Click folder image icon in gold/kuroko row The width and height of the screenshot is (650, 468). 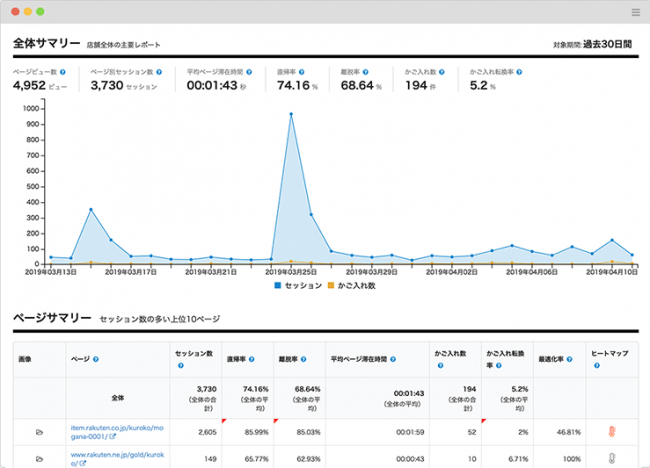coord(40,459)
